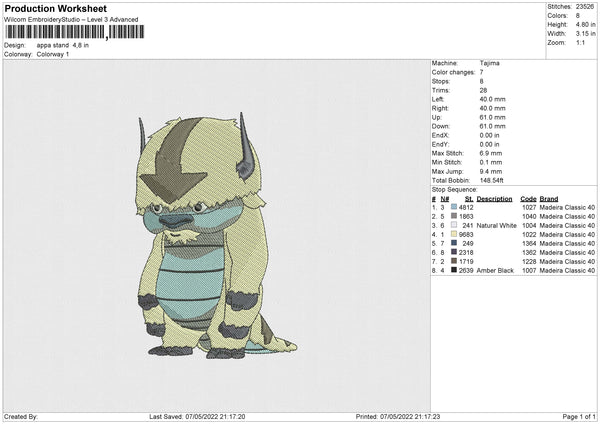Click the Wilcom EmbroideryStudio Level 3 Advanced line

71,20
